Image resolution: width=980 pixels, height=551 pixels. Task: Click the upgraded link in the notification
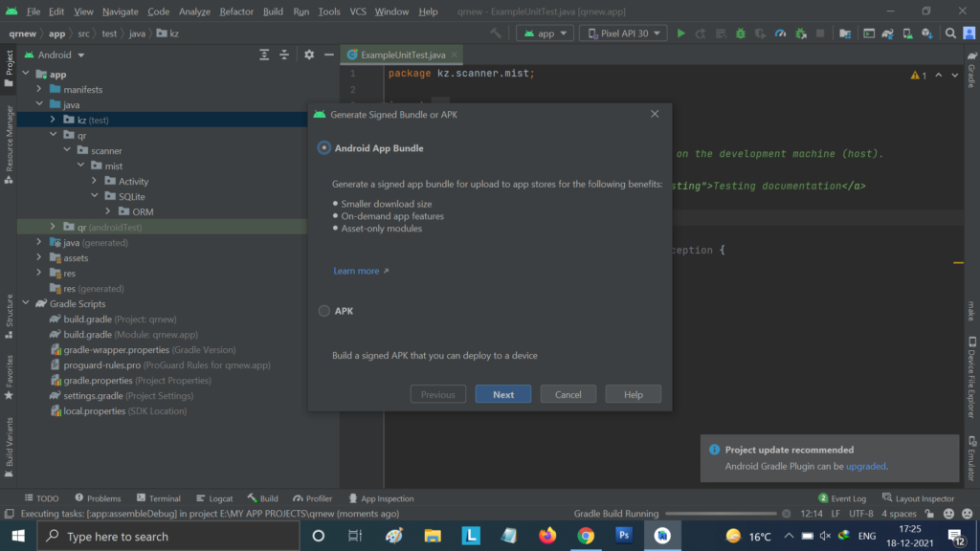[x=865, y=466]
